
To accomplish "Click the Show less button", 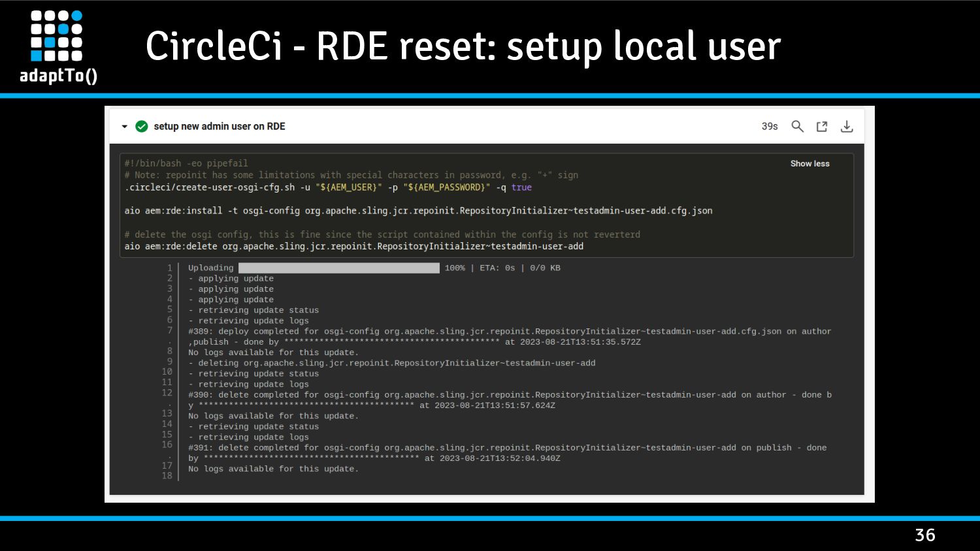I will tap(809, 164).
